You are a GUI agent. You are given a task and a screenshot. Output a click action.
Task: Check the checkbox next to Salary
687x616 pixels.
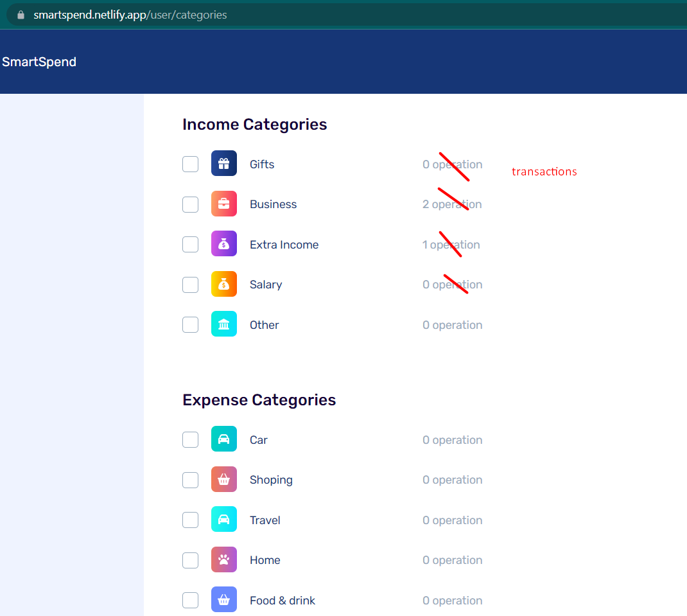(x=190, y=285)
